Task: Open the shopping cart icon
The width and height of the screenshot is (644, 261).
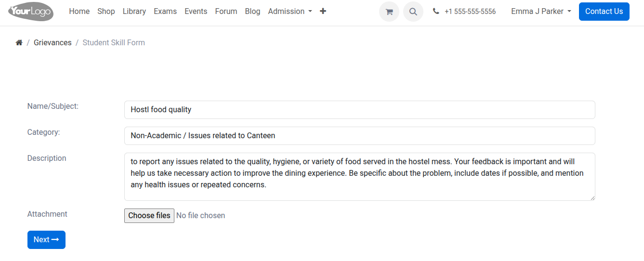Action: tap(389, 12)
